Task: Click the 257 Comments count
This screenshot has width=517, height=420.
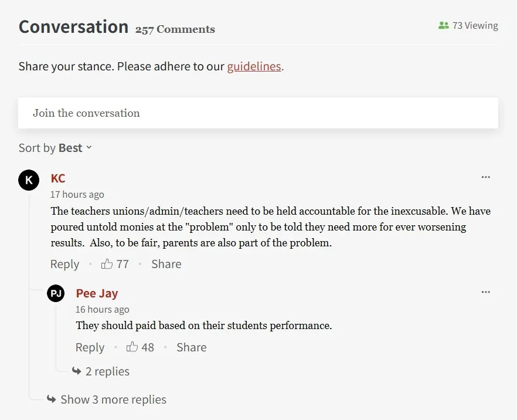Action: pos(175,29)
